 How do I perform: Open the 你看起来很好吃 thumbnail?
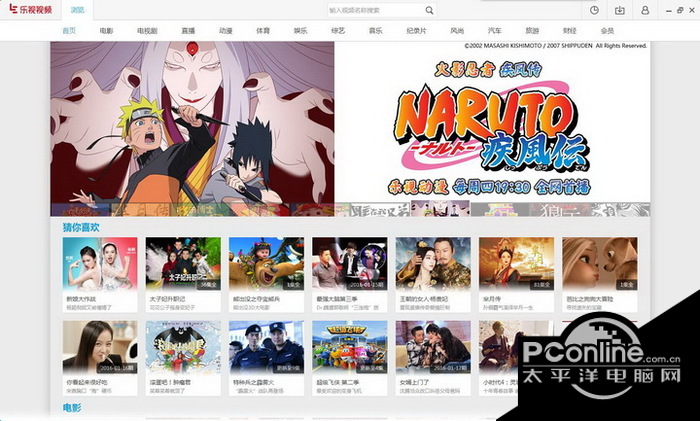[100, 347]
